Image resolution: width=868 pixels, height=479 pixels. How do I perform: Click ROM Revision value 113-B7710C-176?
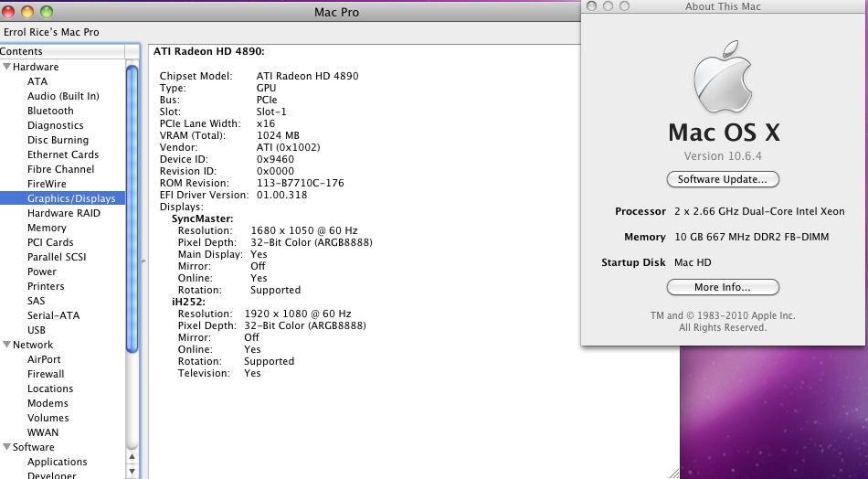[300, 183]
